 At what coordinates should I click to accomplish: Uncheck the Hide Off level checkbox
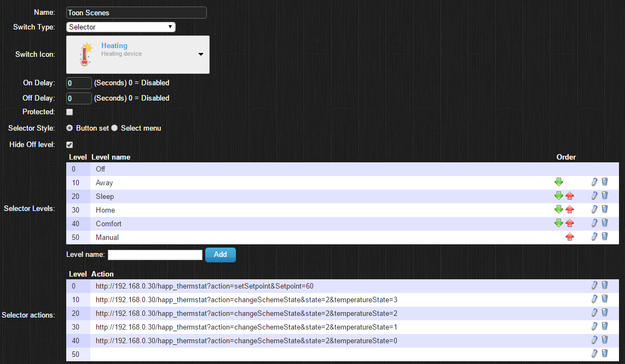[70, 145]
